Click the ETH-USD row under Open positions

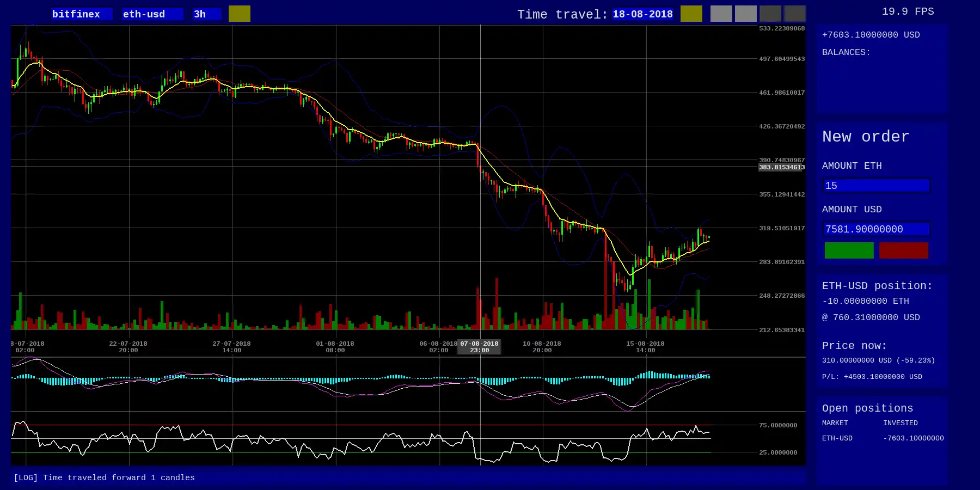883,438
